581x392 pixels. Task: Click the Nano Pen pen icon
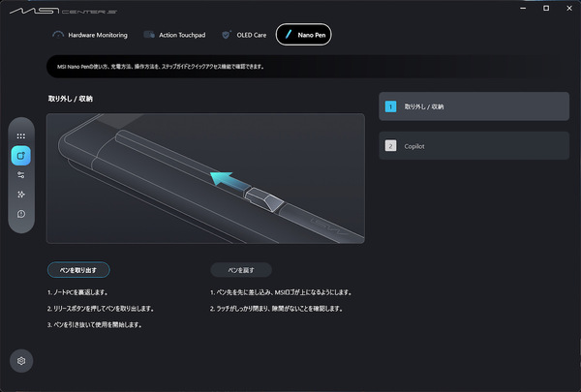coord(288,35)
